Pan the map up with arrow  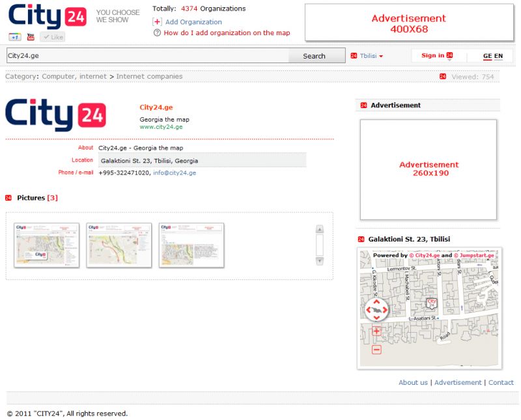[x=377, y=302]
